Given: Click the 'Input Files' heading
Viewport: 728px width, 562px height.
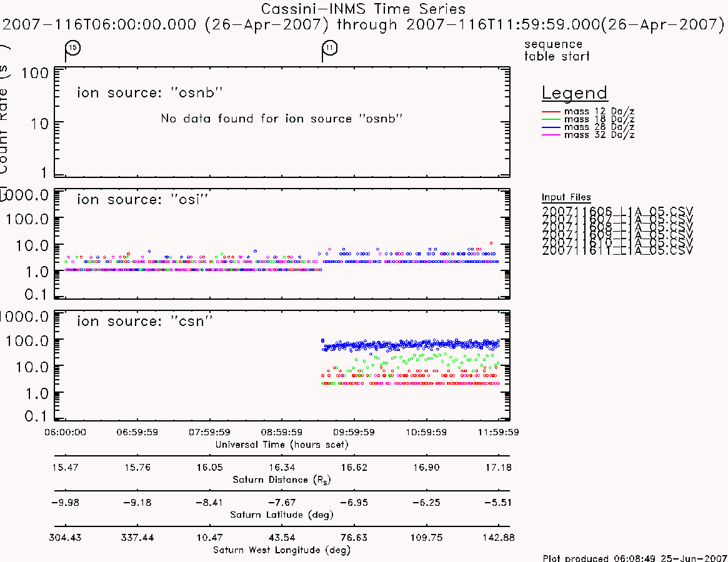Looking at the screenshot, I should click(x=566, y=197).
